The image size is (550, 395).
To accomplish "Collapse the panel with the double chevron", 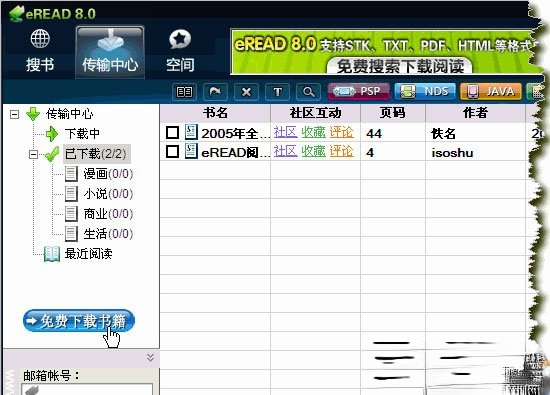I will pyautogui.click(x=150, y=357).
